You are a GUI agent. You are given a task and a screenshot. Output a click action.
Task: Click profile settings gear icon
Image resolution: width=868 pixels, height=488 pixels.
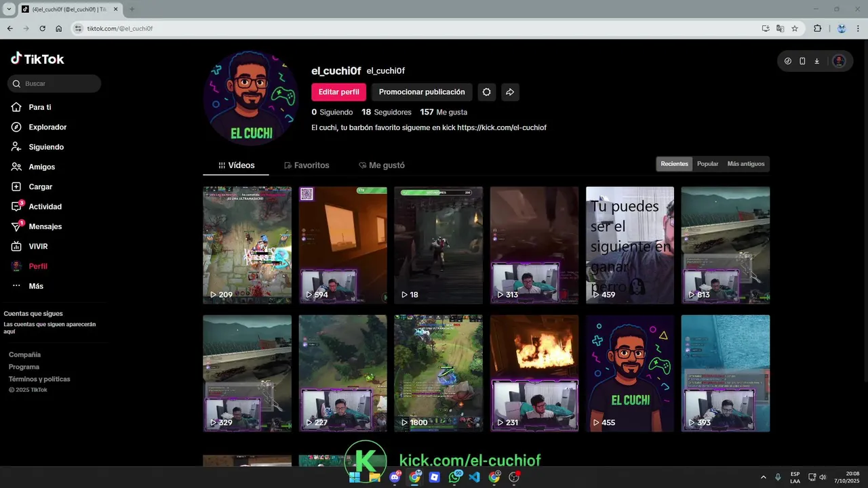point(486,92)
